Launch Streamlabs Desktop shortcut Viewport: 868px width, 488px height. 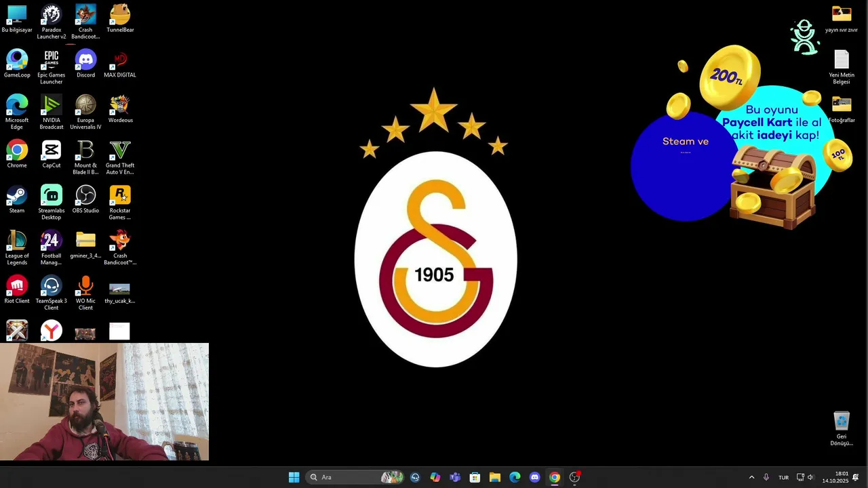pos(52,203)
